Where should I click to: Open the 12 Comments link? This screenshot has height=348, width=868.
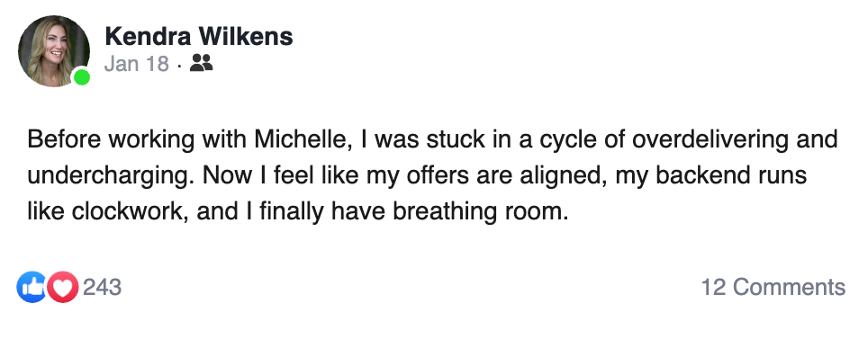pos(773,287)
